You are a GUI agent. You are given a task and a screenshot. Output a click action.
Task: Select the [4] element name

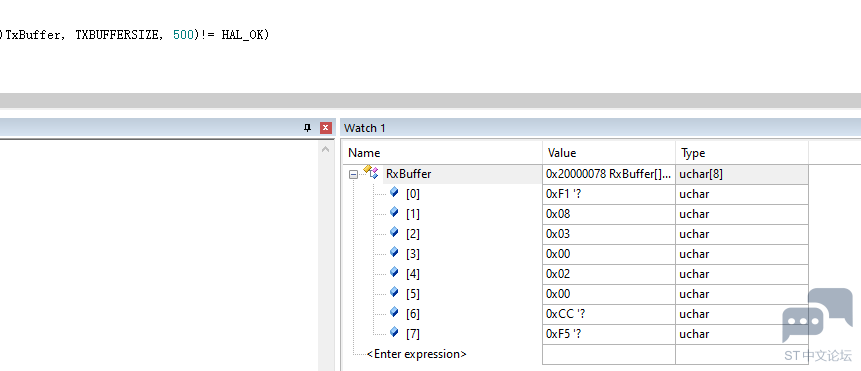[413, 274]
